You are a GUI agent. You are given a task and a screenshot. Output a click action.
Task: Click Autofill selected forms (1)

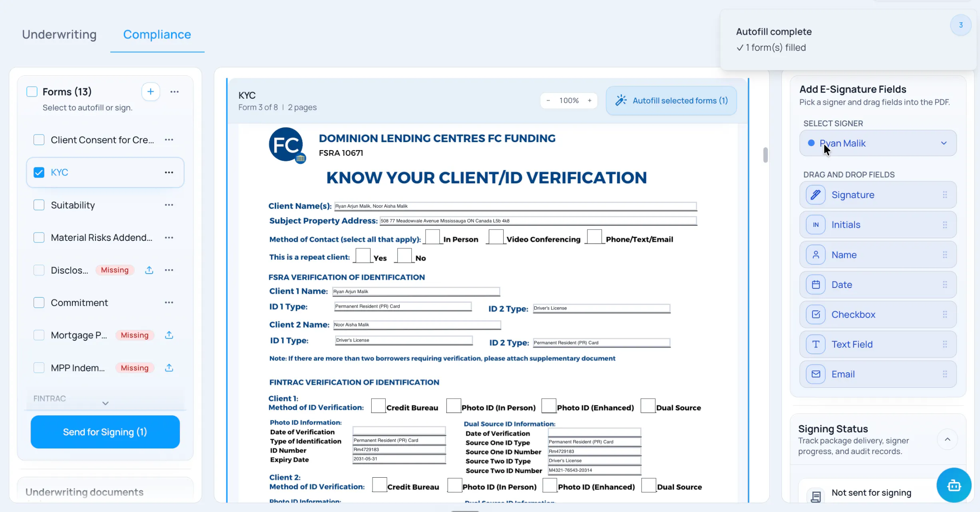point(671,101)
